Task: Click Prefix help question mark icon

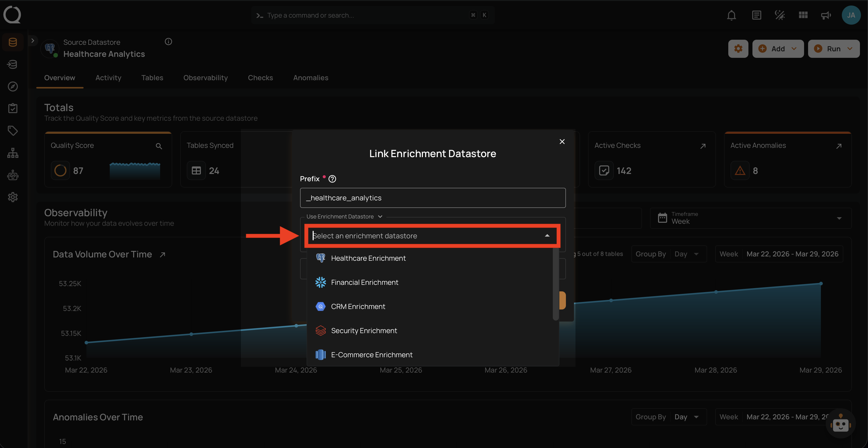Action: [332, 179]
